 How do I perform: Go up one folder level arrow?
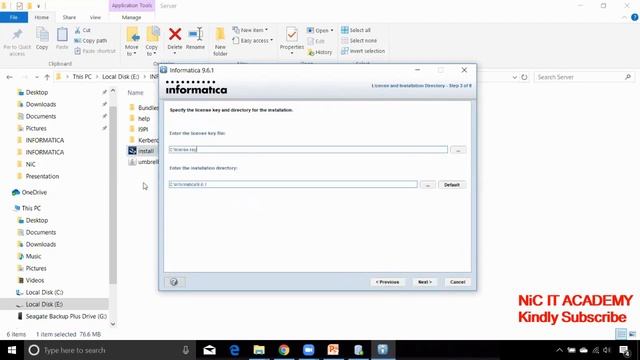[x=47, y=77]
